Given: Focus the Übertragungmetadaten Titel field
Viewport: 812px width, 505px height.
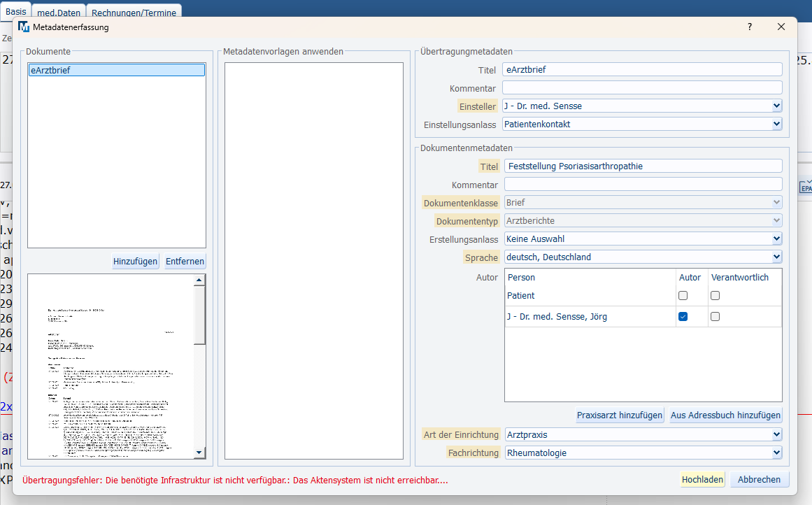Looking at the screenshot, I should tap(642, 69).
